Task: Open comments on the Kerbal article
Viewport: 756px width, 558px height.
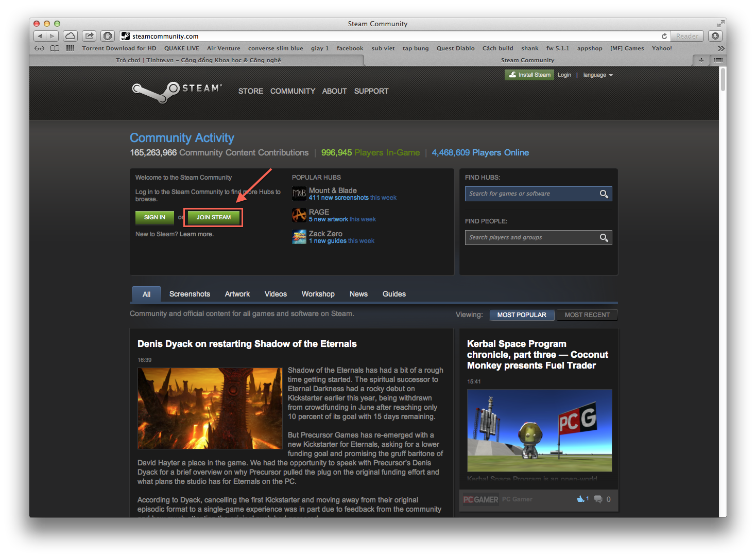Action: (598, 499)
